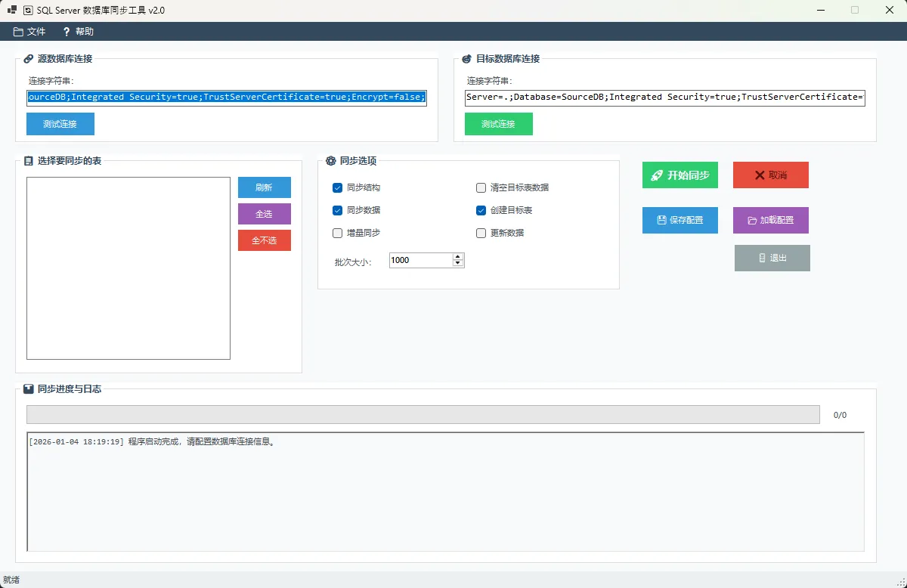Open the 文件 menu
Image resolution: width=907 pixels, height=588 pixels.
(x=29, y=32)
